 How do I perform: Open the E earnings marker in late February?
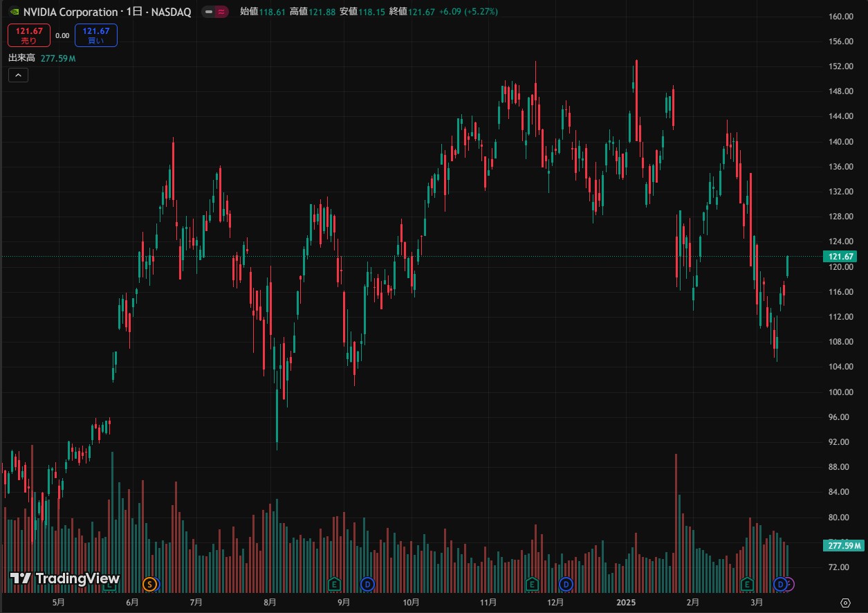746,585
